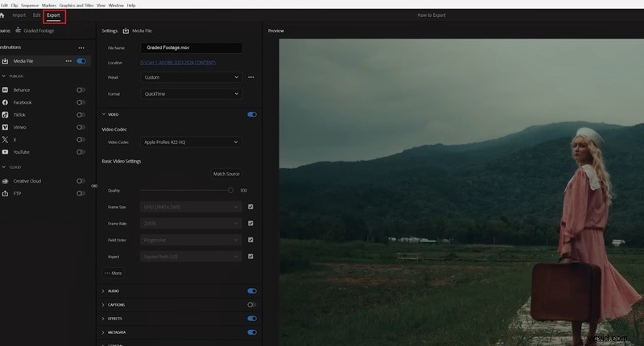Open Media File row three-dot menu
Viewport: 644px width, 346px height.
point(68,61)
